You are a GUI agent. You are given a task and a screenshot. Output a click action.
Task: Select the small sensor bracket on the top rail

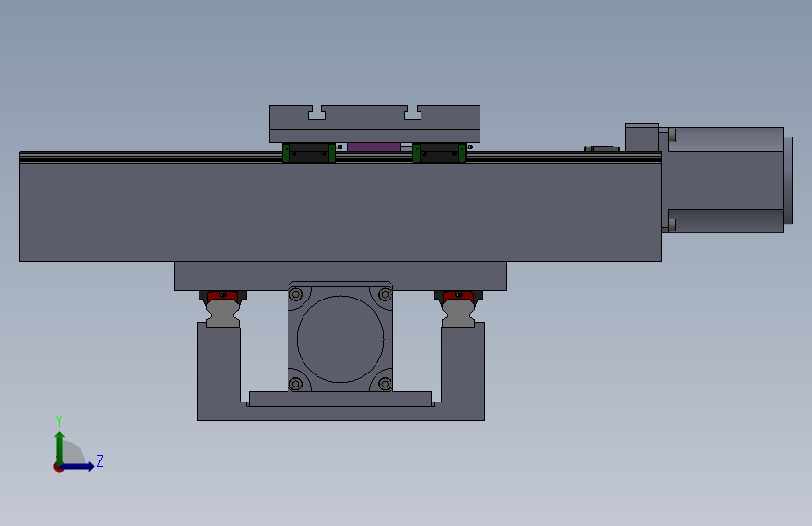tap(602, 149)
